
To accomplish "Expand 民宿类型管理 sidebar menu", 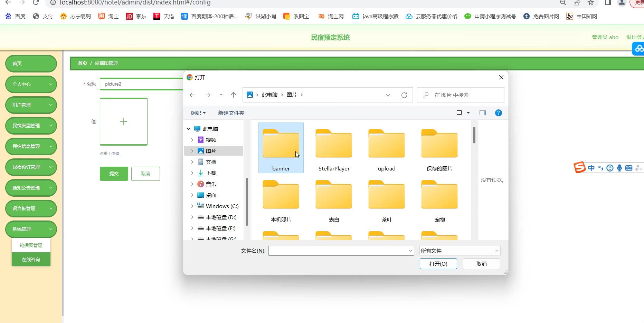I will pyautogui.click(x=31, y=126).
